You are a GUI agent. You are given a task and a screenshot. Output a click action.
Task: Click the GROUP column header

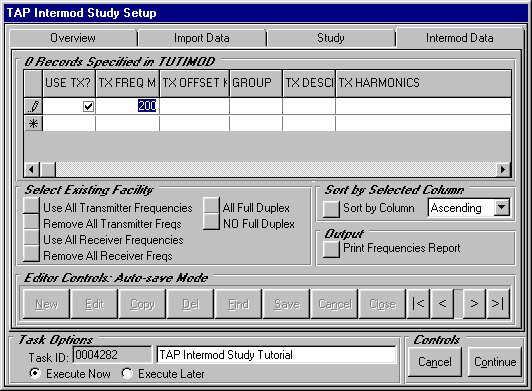(256, 83)
